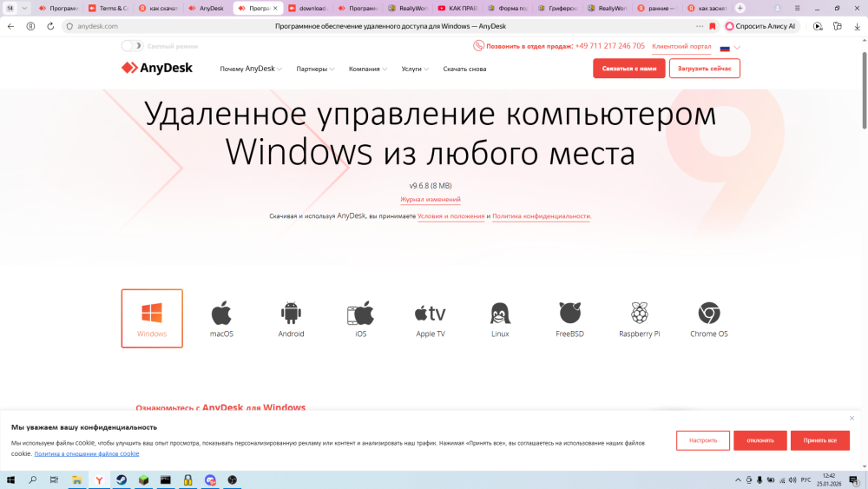
Task: Open the volume speaker tray icon
Action: pos(792,480)
